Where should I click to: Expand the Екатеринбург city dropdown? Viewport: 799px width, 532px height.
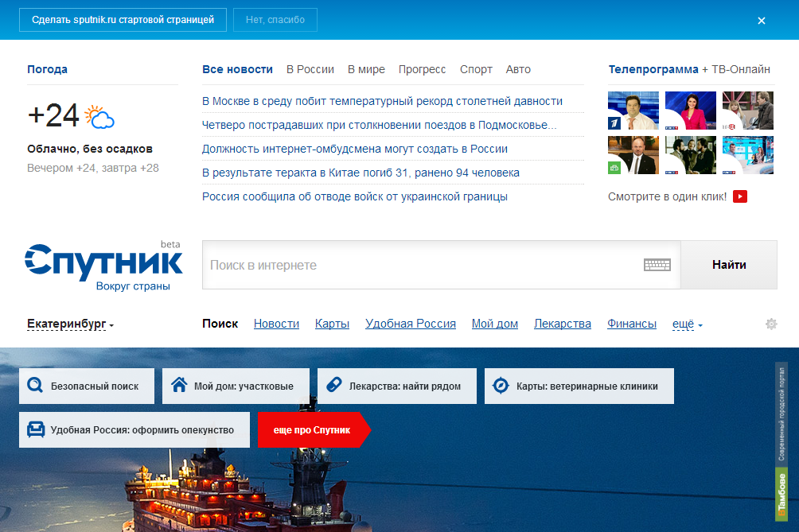70,324
